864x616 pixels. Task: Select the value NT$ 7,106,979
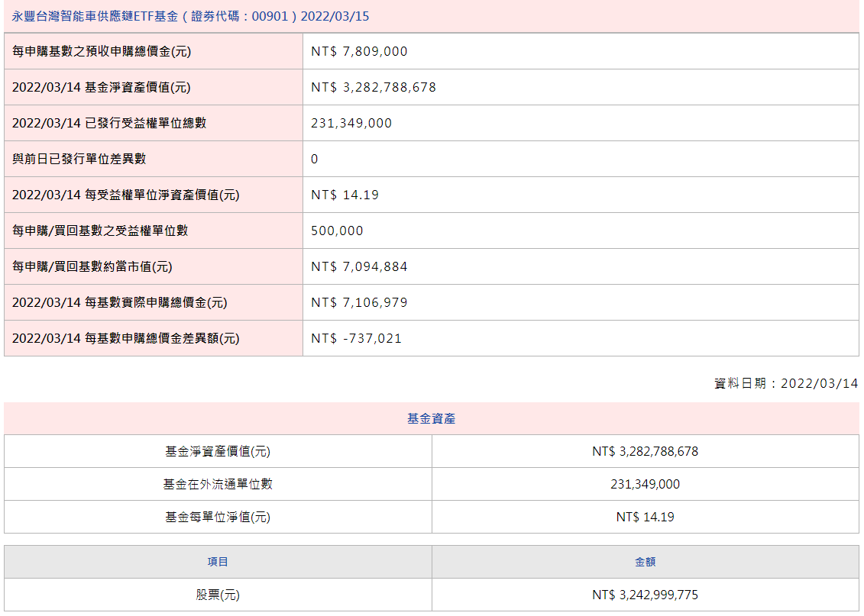click(359, 303)
